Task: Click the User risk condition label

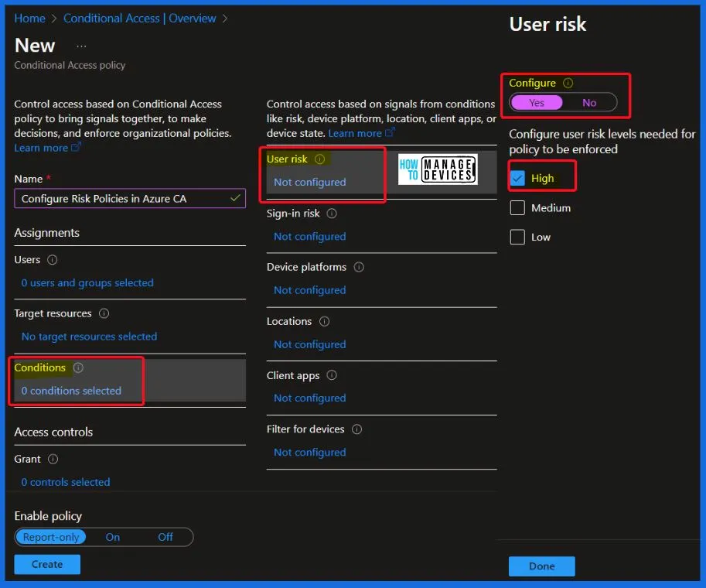Action: 287,159
